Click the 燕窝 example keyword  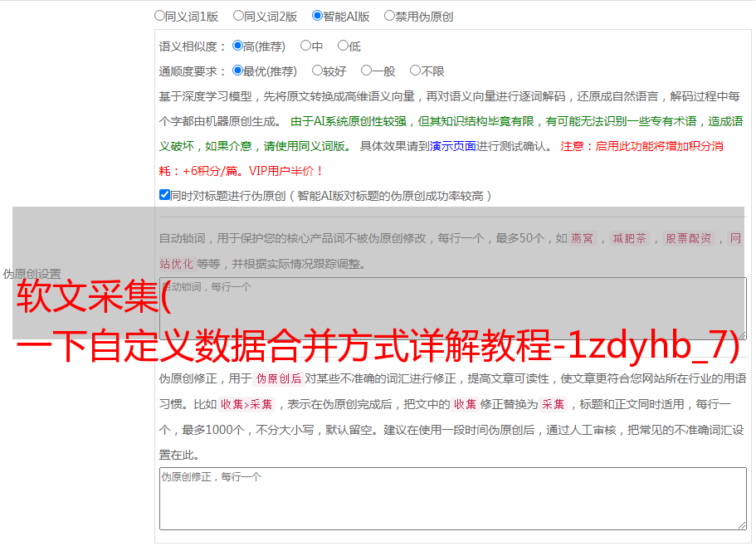[x=582, y=238]
